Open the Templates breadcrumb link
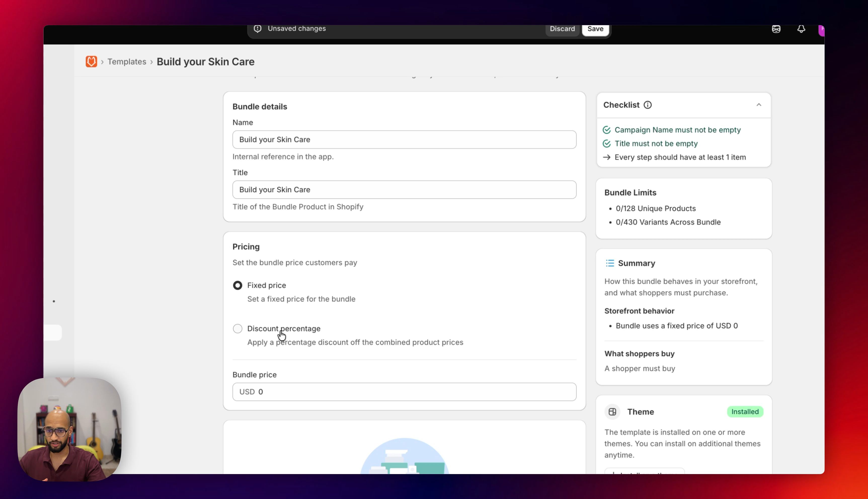The height and width of the screenshot is (499, 868). pos(127,62)
